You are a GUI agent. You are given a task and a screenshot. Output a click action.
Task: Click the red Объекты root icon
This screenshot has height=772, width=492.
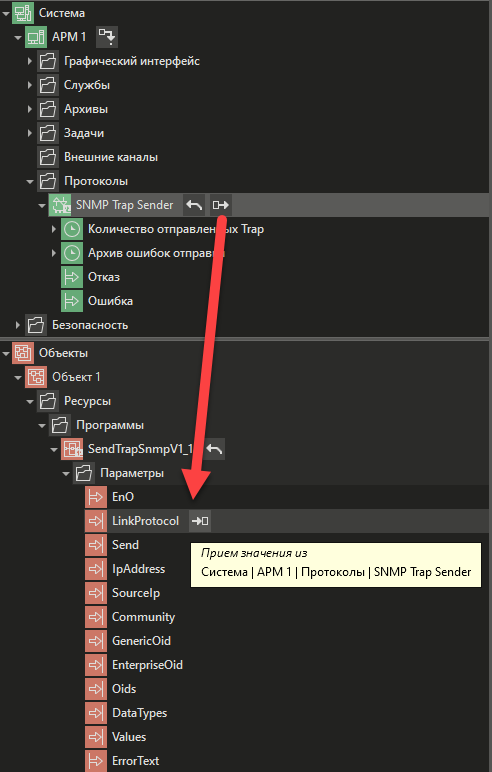point(23,353)
